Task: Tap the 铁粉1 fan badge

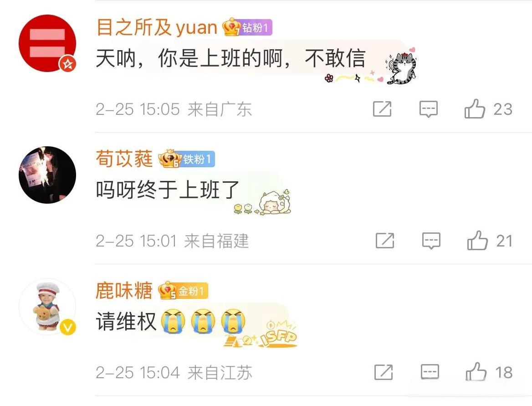Action: pos(187,159)
